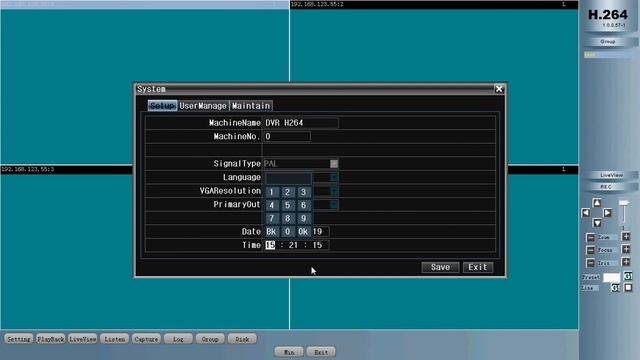Adjust the PTZ speed slider handle

click(x=624, y=203)
